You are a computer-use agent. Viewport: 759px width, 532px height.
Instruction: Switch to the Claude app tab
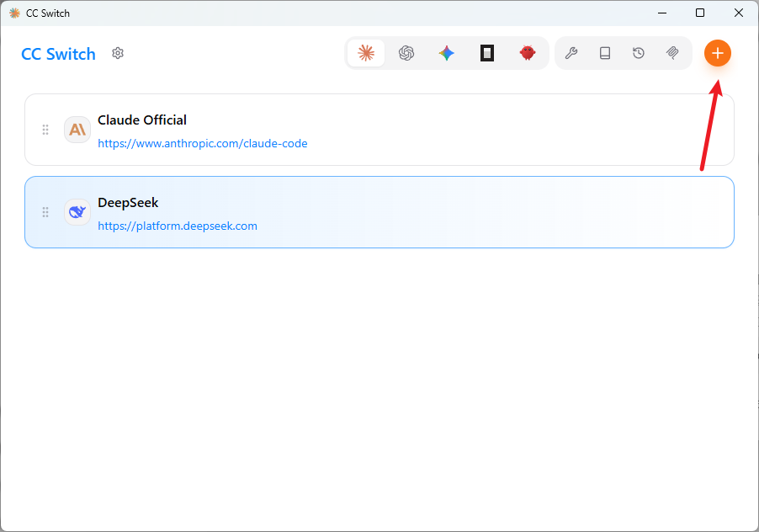[x=366, y=53]
